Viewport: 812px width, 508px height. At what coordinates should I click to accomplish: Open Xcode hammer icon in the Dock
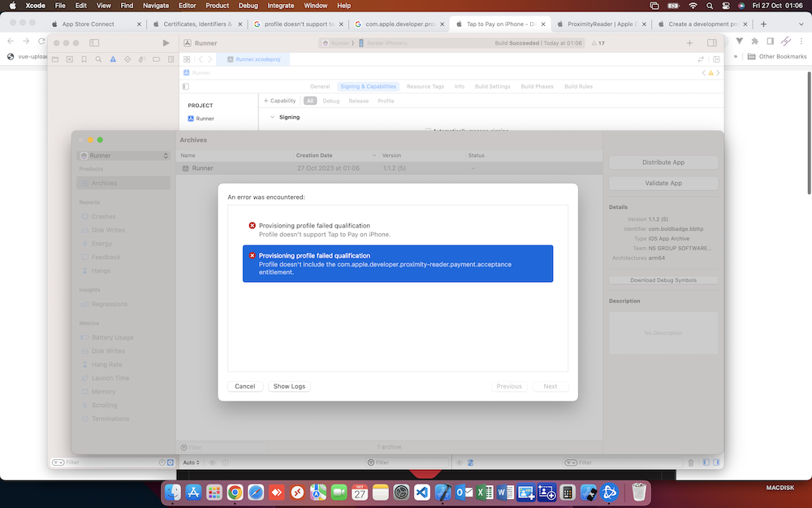(x=443, y=492)
